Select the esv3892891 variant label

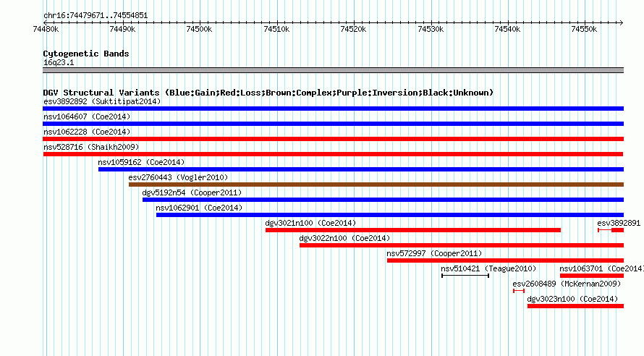pyautogui.click(x=619, y=223)
